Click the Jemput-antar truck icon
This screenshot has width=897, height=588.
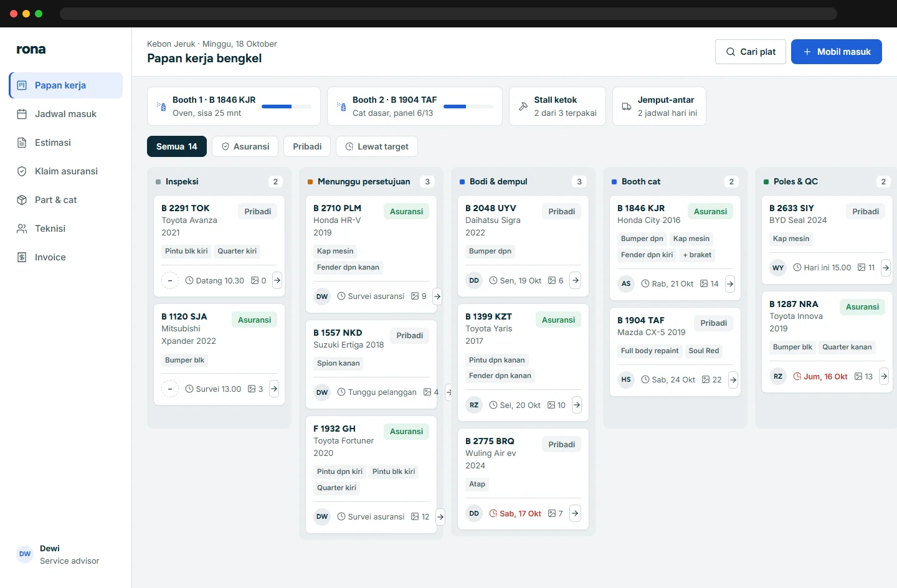(x=627, y=107)
